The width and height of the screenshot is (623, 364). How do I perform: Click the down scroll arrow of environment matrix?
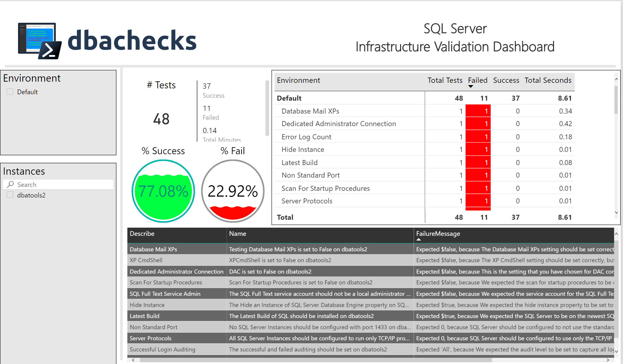click(x=616, y=213)
